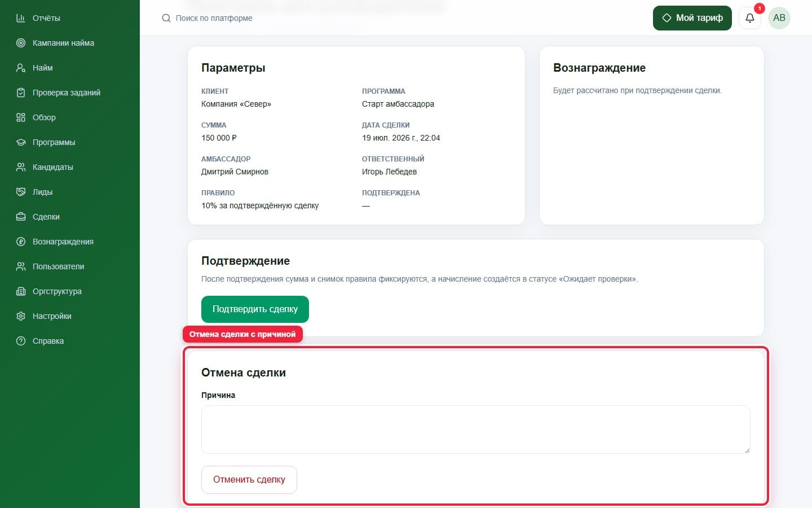
Task: Click the Справка question mark icon
Action: 21,341
